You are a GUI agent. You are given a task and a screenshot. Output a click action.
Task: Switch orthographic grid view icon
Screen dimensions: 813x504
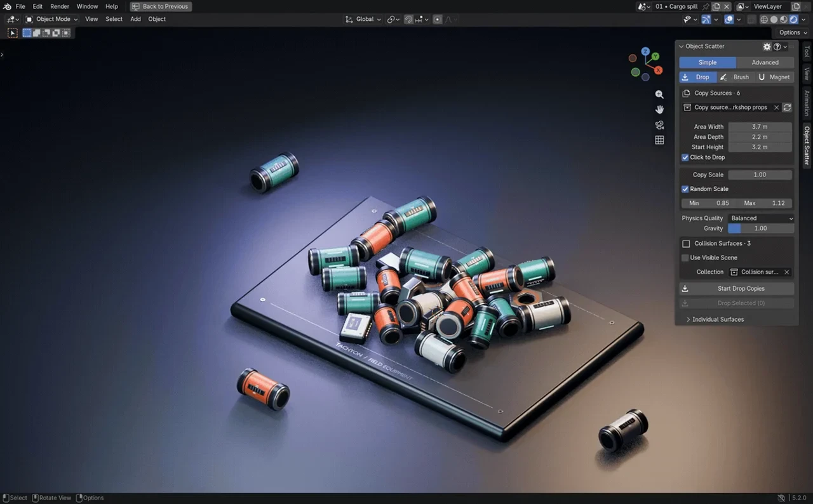click(x=659, y=140)
